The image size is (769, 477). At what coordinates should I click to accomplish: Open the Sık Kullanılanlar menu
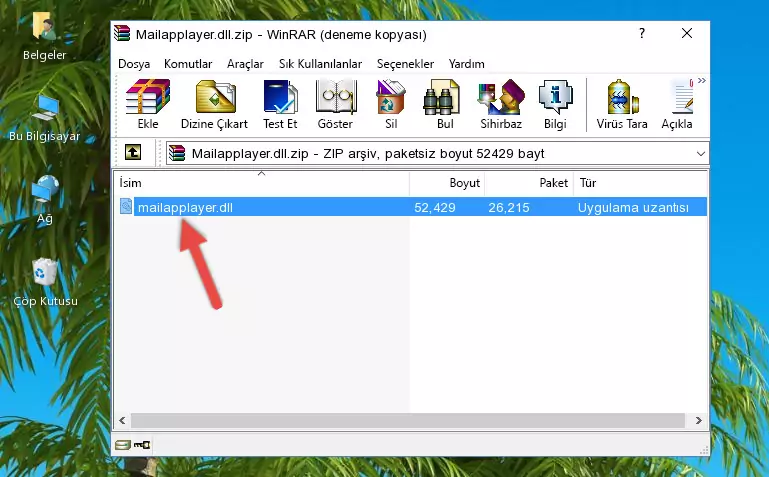[320, 64]
